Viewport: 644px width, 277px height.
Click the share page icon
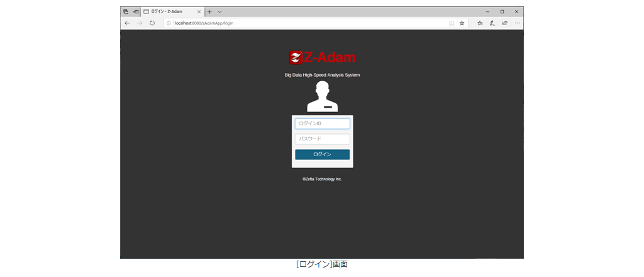(505, 23)
